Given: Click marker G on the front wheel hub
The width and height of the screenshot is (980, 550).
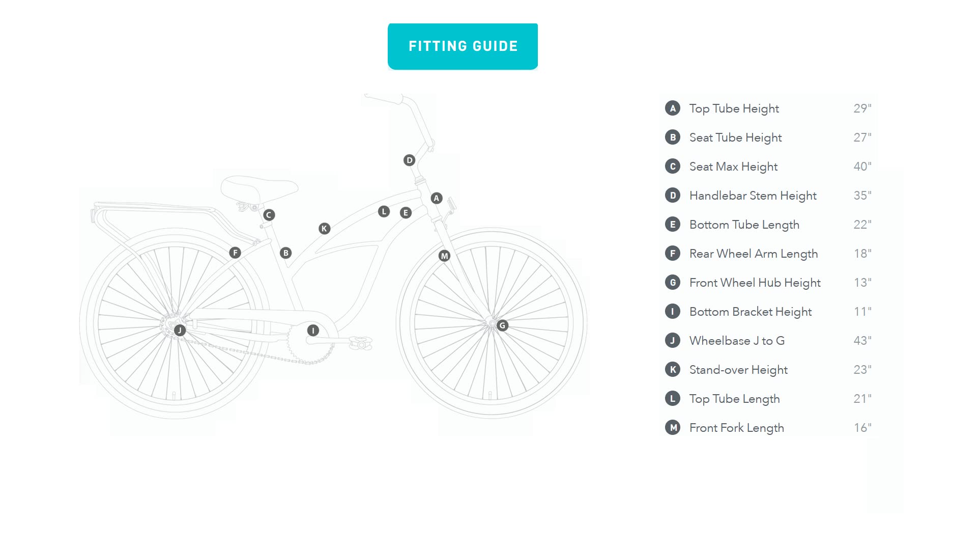Looking at the screenshot, I should click(502, 325).
